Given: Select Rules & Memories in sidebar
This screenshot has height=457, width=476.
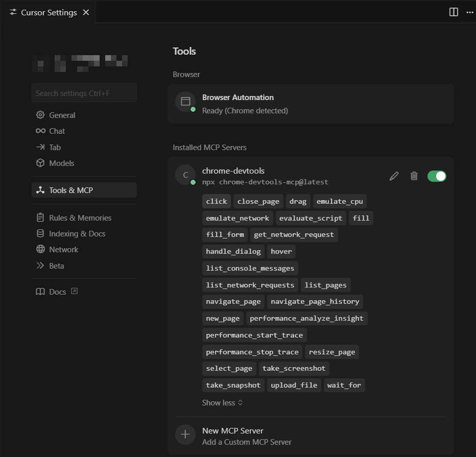Looking at the screenshot, I should tap(80, 218).
